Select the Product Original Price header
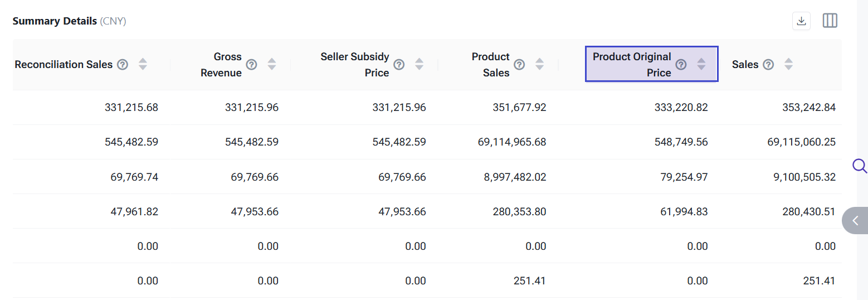This screenshot has width=868, height=300. tap(632, 64)
